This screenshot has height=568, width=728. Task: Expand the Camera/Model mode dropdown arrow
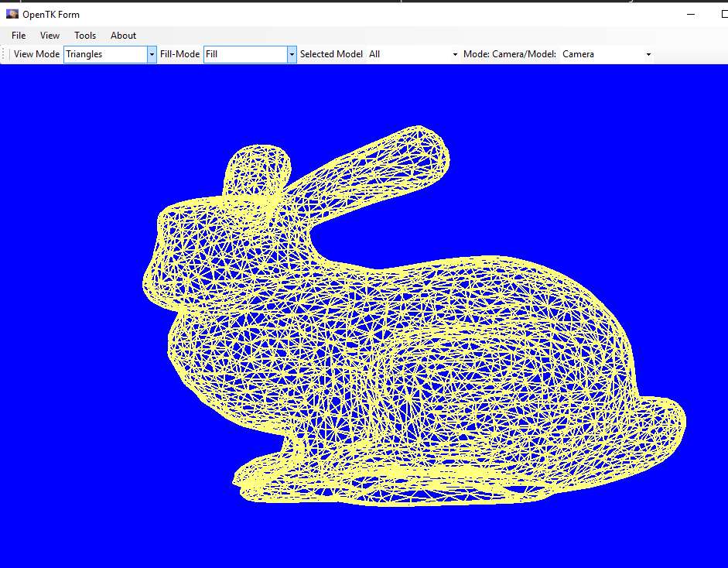click(x=648, y=54)
